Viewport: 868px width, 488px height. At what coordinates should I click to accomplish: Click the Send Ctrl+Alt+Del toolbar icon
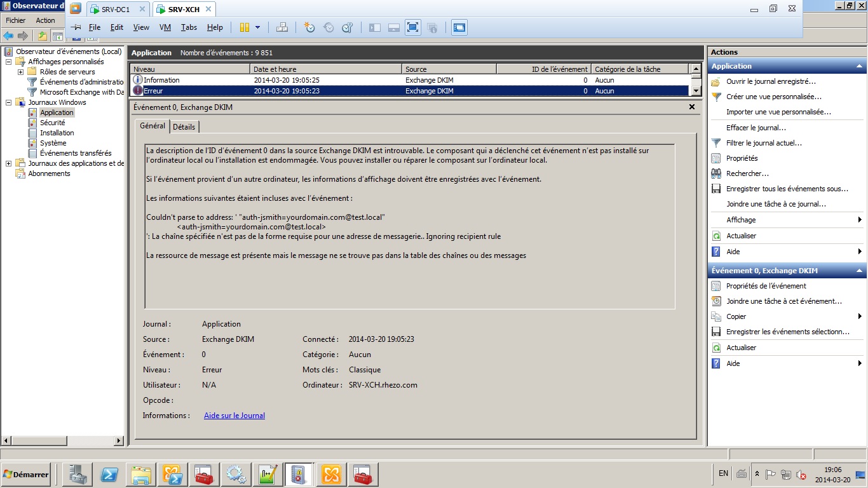coord(282,27)
